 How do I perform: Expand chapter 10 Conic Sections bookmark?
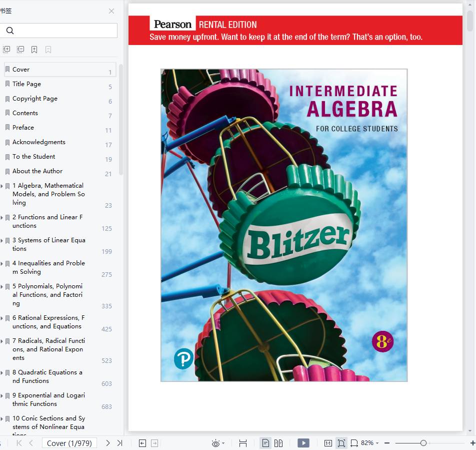(x=2, y=419)
